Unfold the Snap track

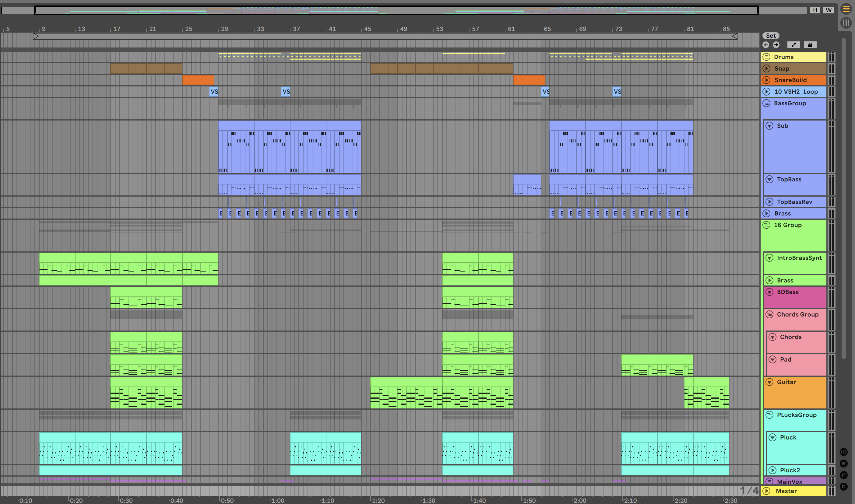pos(766,68)
